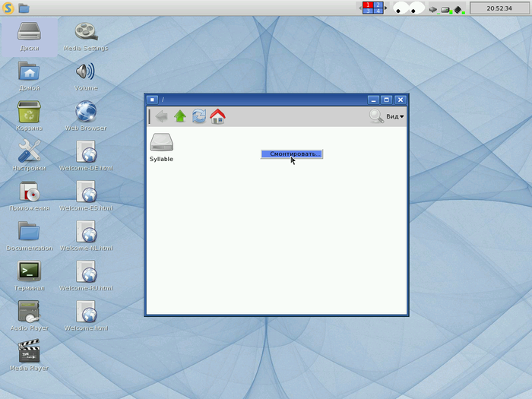
Task: Switch to virtual desktop 3
Action: click(368, 11)
